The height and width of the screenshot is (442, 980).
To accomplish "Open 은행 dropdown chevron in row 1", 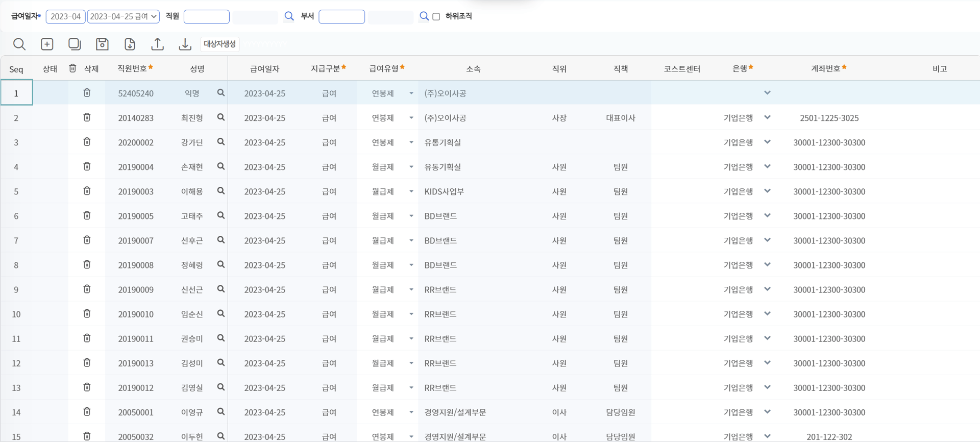I will pyautogui.click(x=767, y=93).
